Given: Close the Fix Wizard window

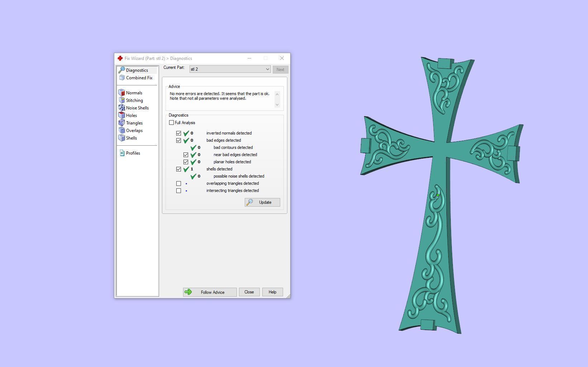Looking at the screenshot, I should click(x=282, y=58).
